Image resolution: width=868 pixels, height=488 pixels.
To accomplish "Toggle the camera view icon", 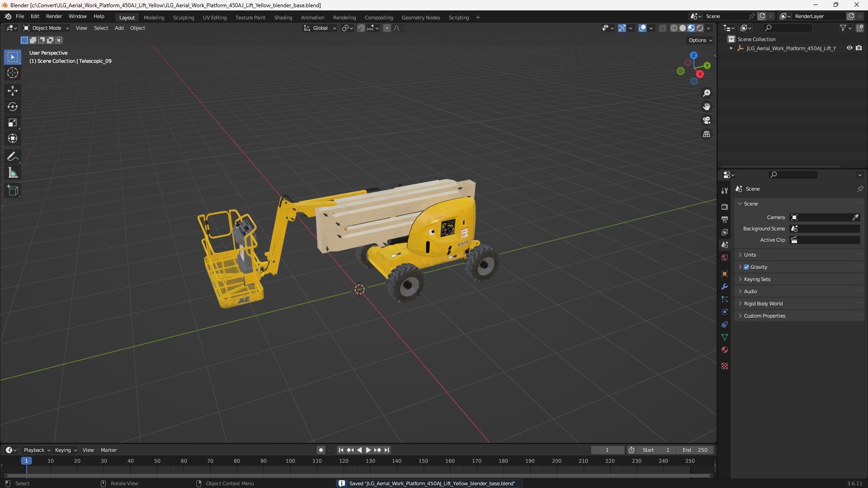I will click(707, 120).
